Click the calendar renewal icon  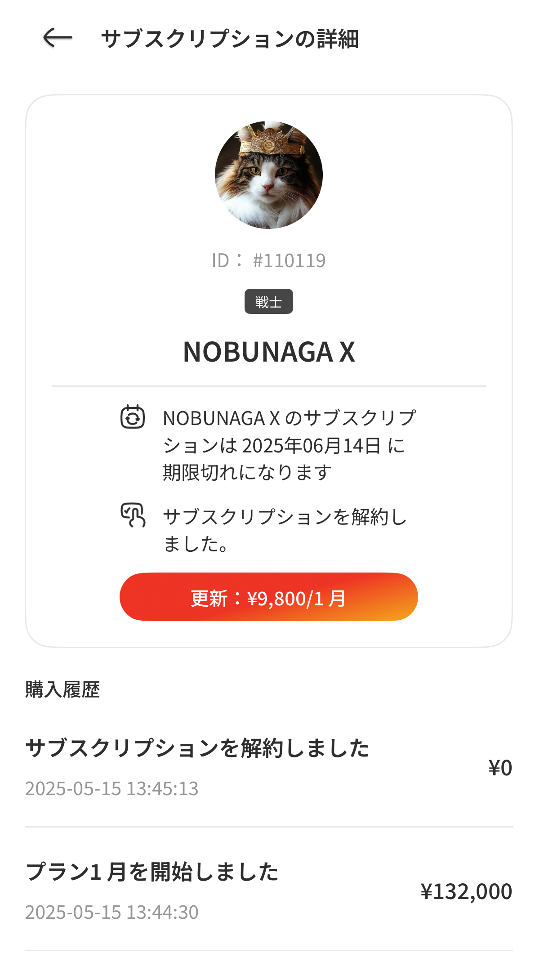point(133,417)
